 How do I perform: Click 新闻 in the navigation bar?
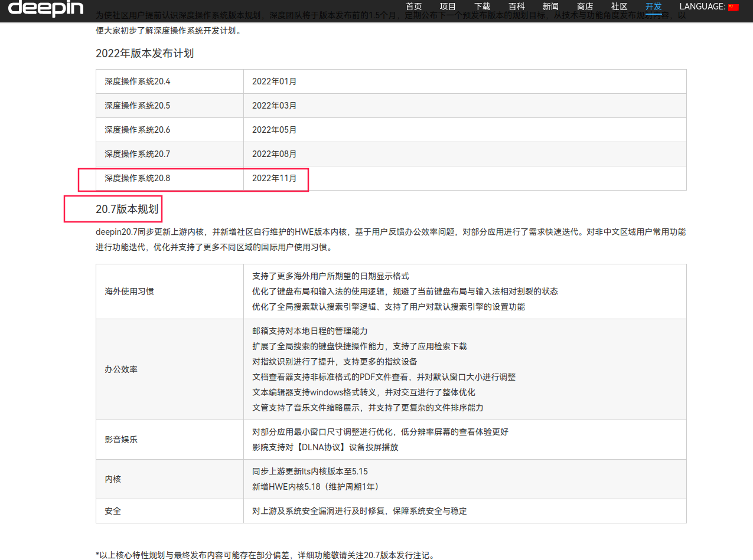tap(550, 6)
